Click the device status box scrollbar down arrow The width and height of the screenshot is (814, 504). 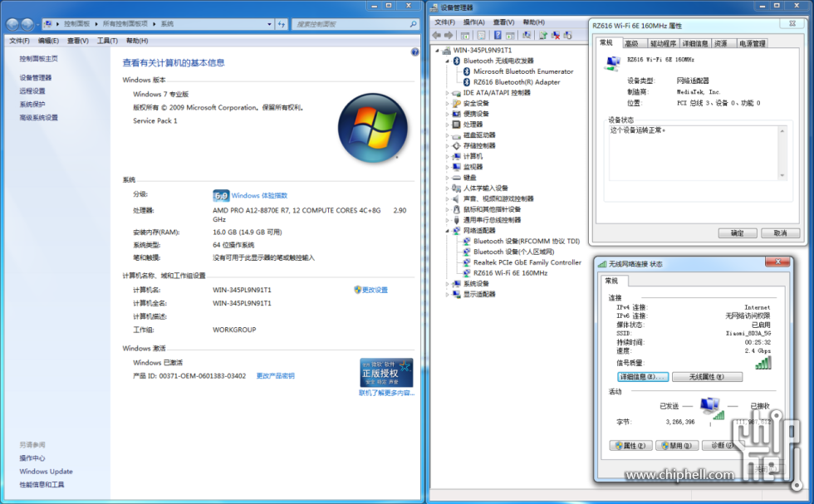coord(782,175)
